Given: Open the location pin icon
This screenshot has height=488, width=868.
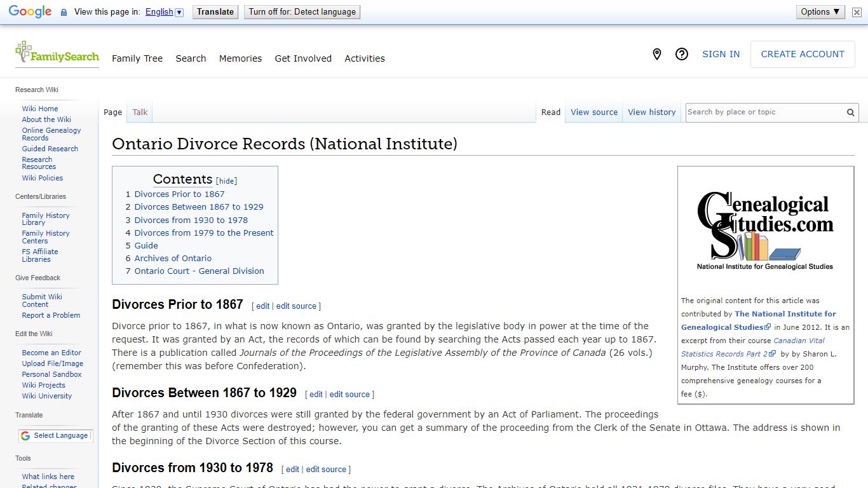Looking at the screenshot, I should point(657,54).
